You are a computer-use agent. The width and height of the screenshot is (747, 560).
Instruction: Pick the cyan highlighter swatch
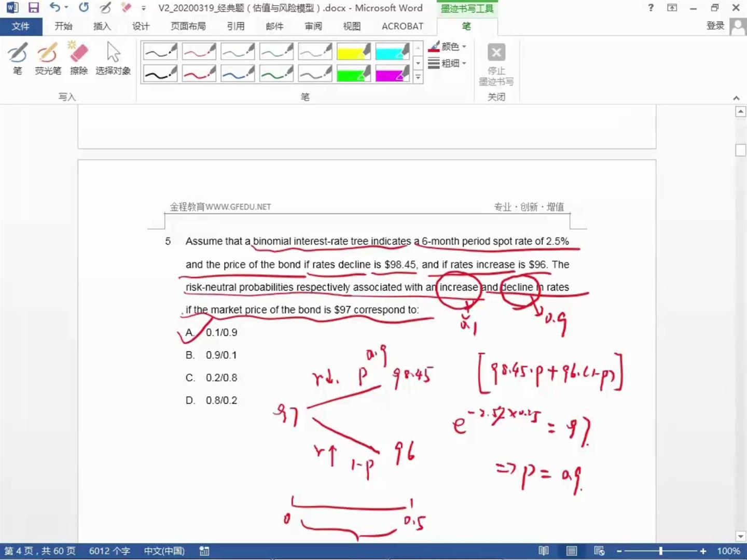tap(392, 51)
